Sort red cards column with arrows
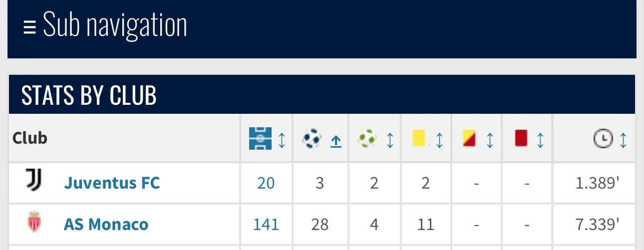 [540, 140]
